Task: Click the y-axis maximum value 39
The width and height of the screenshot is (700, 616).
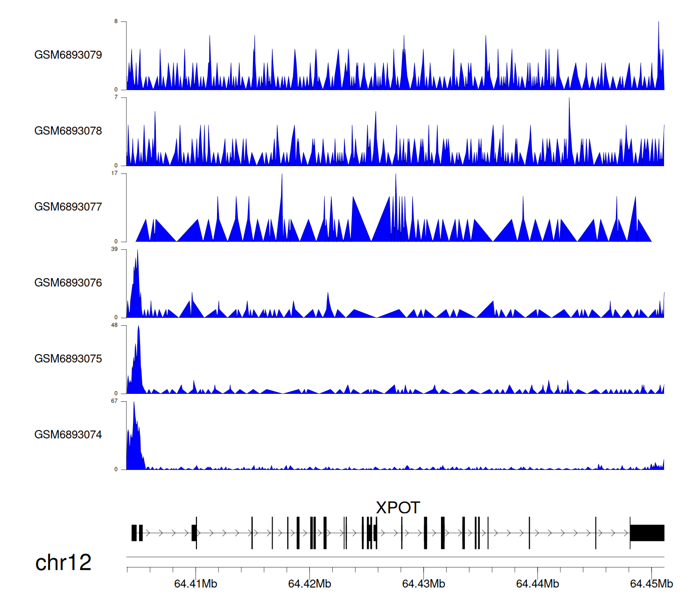Action: point(114,250)
